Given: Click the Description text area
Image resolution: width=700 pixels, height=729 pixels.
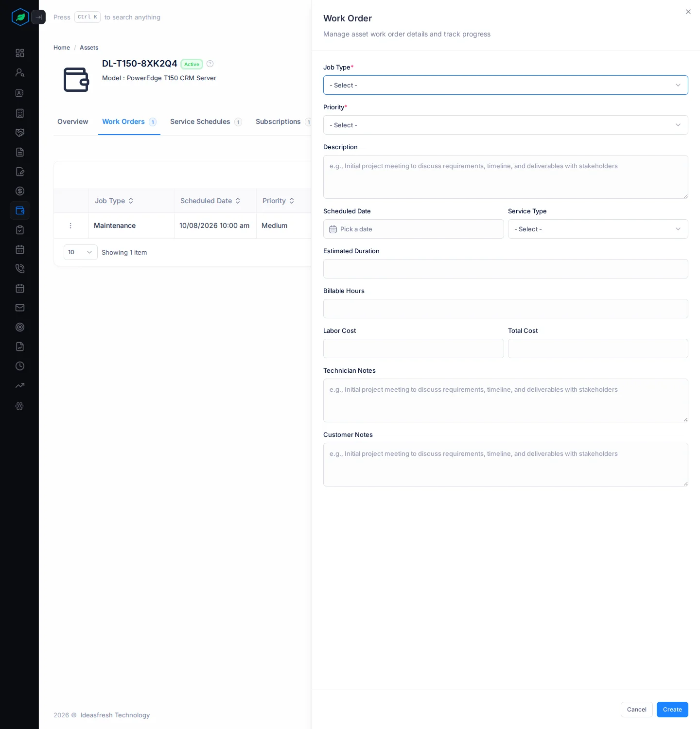Looking at the screenshot, I should (x=506, y=177).
